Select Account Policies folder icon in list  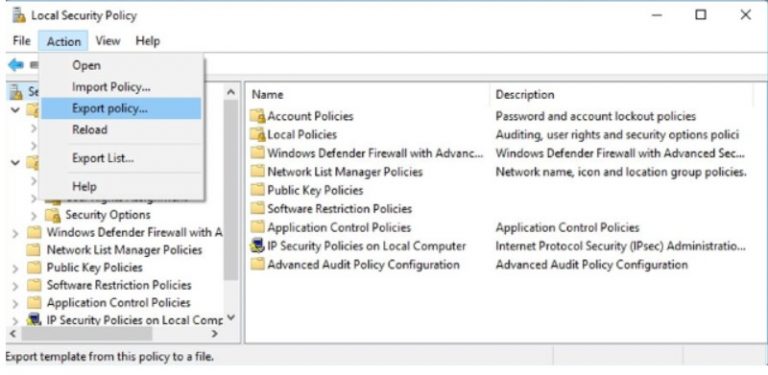pyautogui.click(x=258, y=116)
